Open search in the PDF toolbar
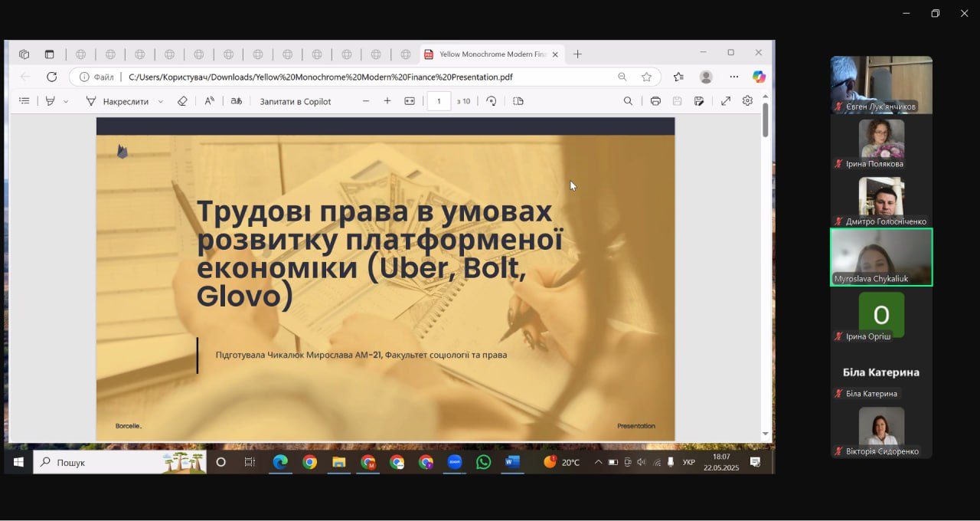 click(628, 101)
